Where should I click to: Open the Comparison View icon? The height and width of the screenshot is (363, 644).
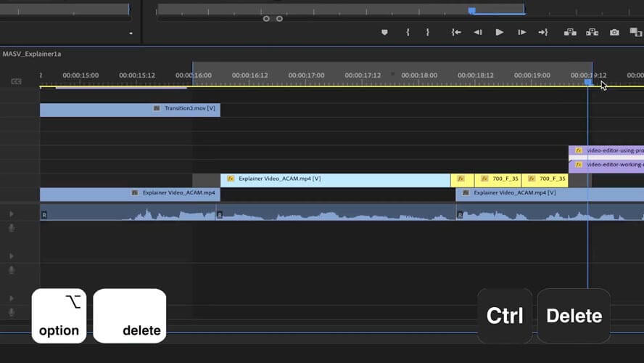click(x=636, y=32)
